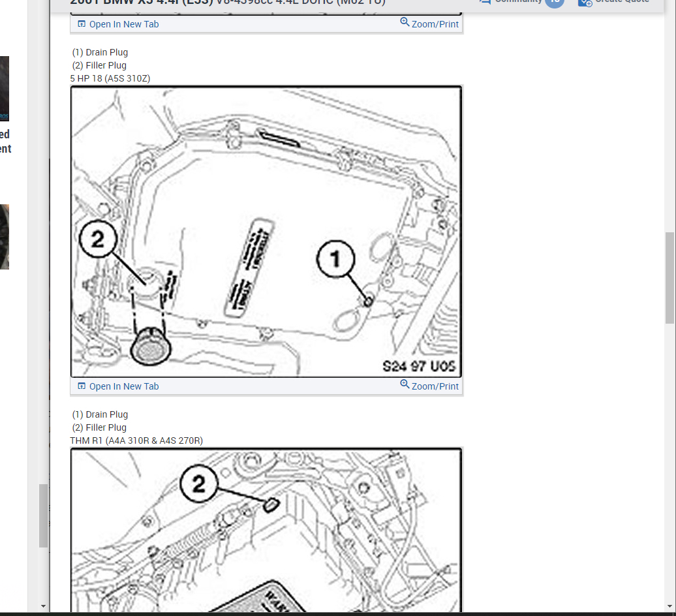This screenshot has width=676, height=616.
Task: Click '(1) Drain Plug' above the 5 HP 18 heading
Action: point(100,52)
